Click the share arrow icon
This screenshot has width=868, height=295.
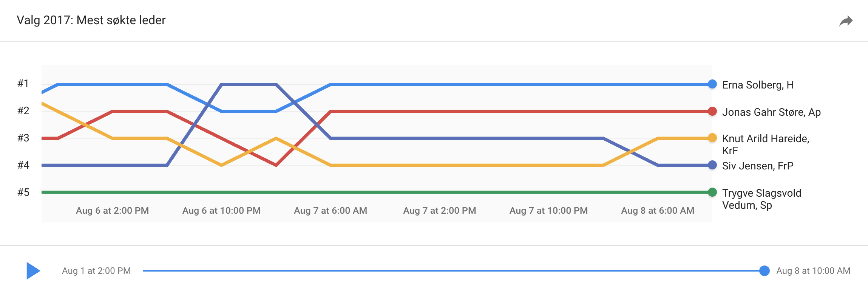click(846, 21)
